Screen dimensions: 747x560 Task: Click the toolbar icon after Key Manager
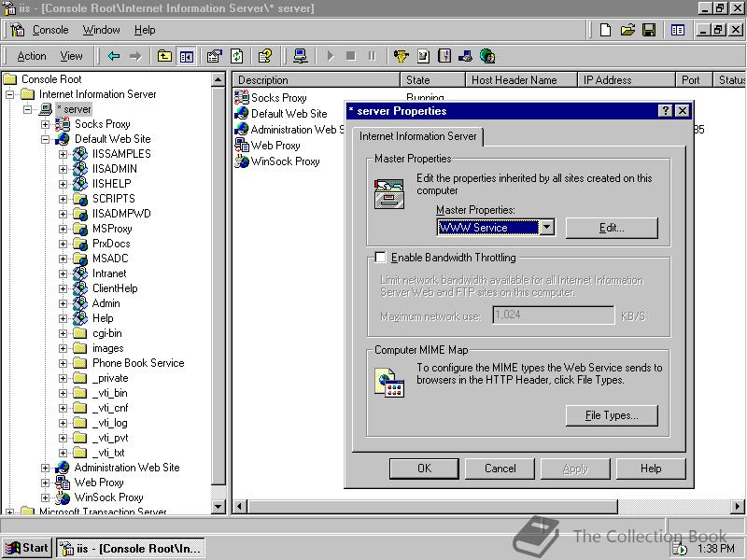[423, 56]
